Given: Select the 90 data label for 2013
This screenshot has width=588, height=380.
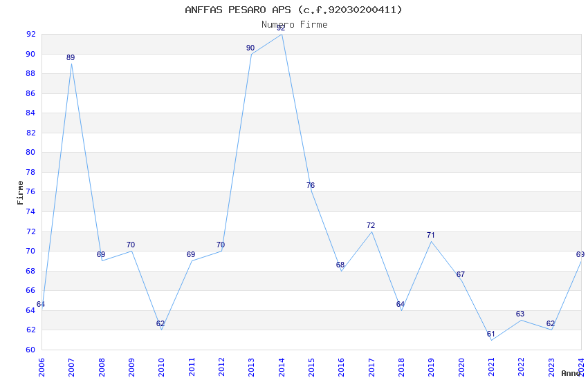Looking at the screenshot, I should (250, 48).
